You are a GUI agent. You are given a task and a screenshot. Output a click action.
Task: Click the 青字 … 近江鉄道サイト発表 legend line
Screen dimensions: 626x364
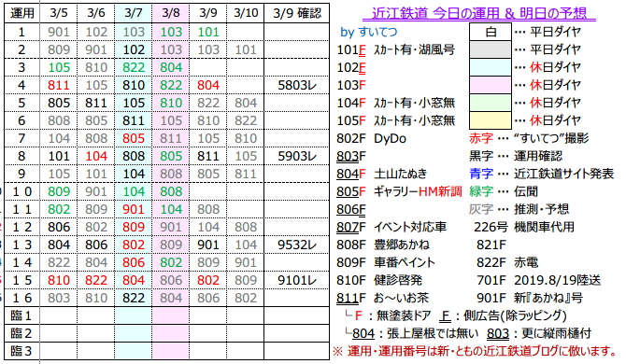click(x=541, y=174)
